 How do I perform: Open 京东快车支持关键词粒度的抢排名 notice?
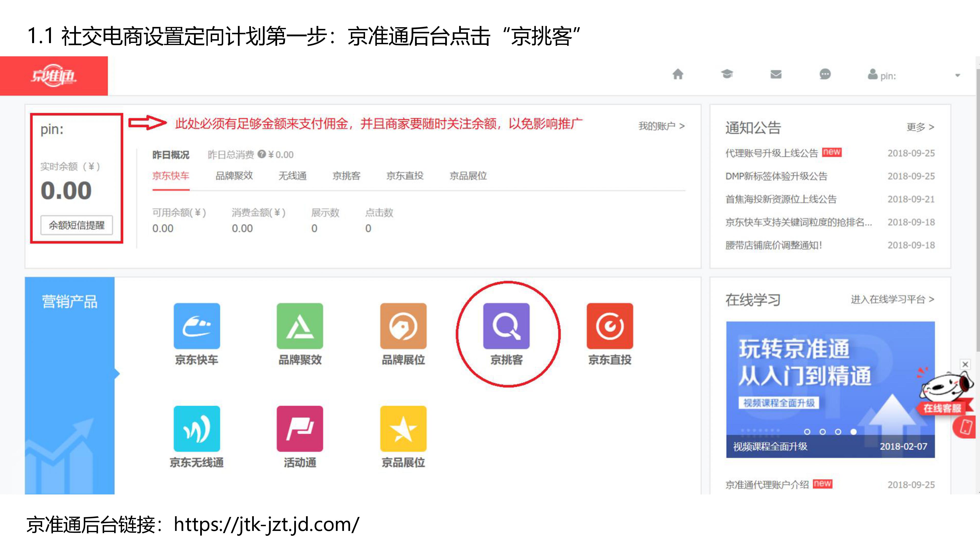(798, 222)
